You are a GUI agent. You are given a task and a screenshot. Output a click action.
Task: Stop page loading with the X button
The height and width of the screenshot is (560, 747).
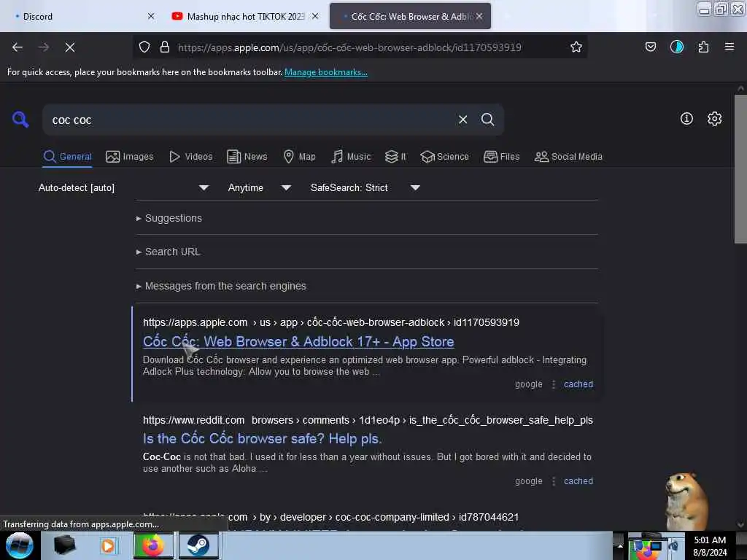coord(70,47)
